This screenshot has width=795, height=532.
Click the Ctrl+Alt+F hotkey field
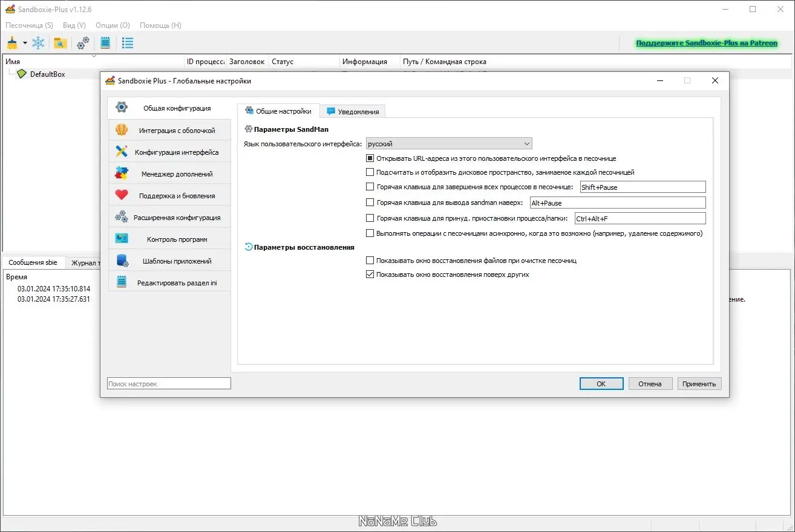[640, 219]
